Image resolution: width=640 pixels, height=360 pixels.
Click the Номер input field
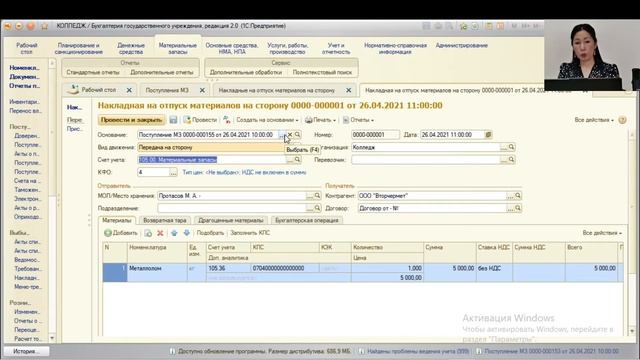(375, 135)
